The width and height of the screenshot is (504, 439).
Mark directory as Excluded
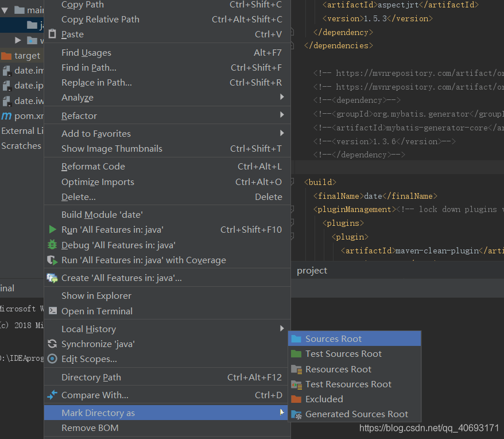pyautogui.click(x=355, y=399)
